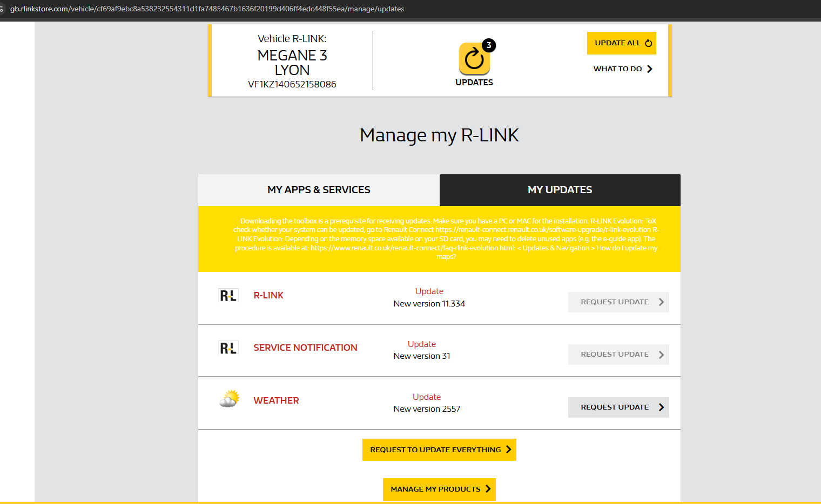Request update for Service Notification
The image size is (821, 504).
[x=618, y=355]
